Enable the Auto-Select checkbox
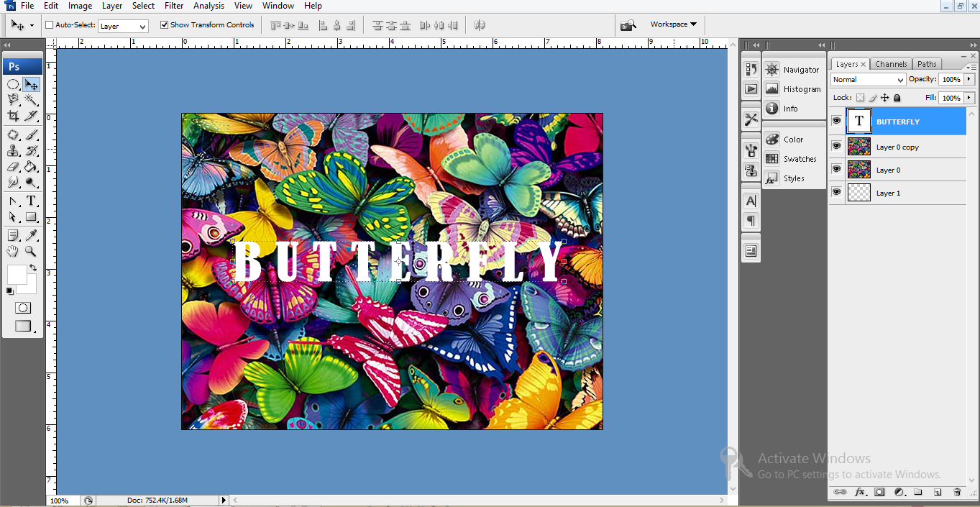The image size is (980, 507). (48, 24)
